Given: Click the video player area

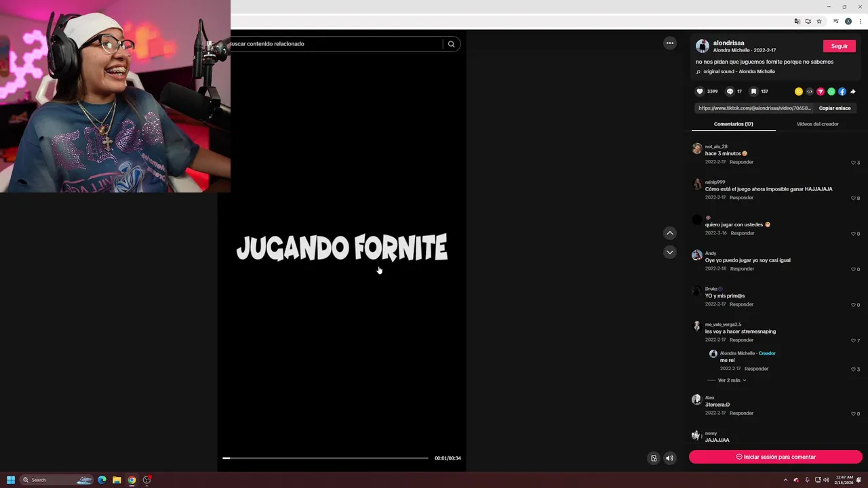Looking at the screenshot, I should click(x=342, y=251).
